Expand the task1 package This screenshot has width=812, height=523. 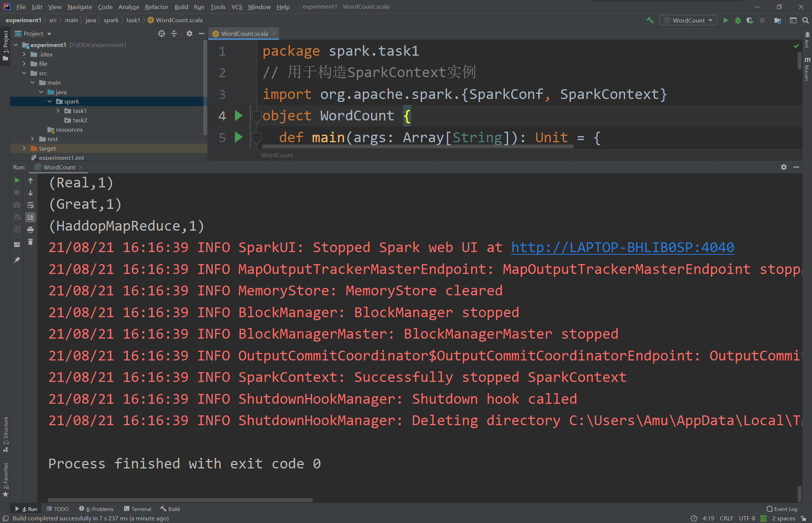[x=58, y=111]
